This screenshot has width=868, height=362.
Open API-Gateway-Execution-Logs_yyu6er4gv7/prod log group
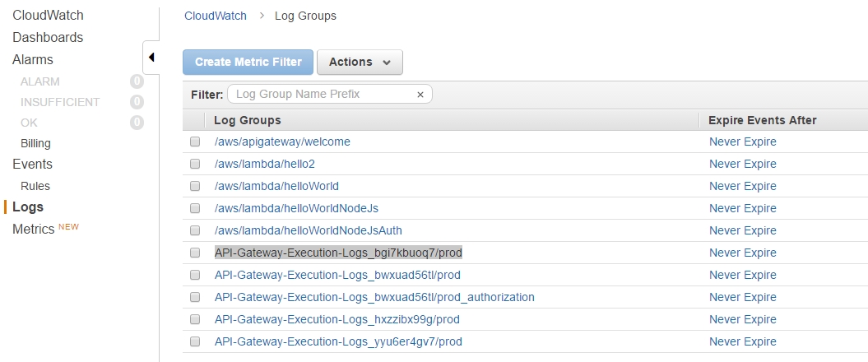338,341
